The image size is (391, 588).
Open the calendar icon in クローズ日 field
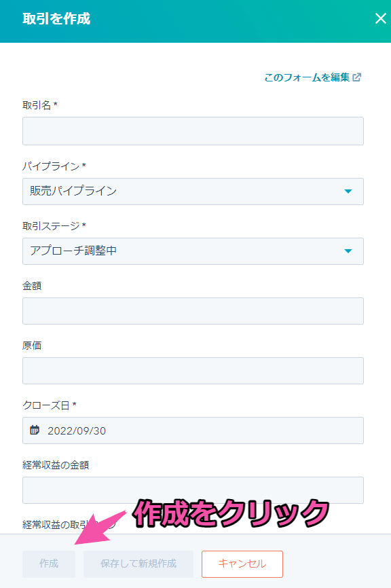[35, 430]
